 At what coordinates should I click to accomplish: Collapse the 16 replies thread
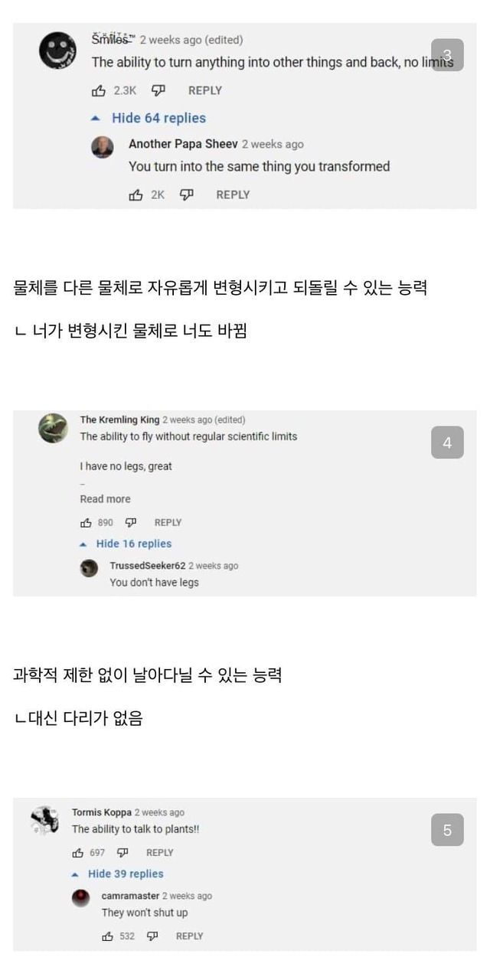click(126, 544)
